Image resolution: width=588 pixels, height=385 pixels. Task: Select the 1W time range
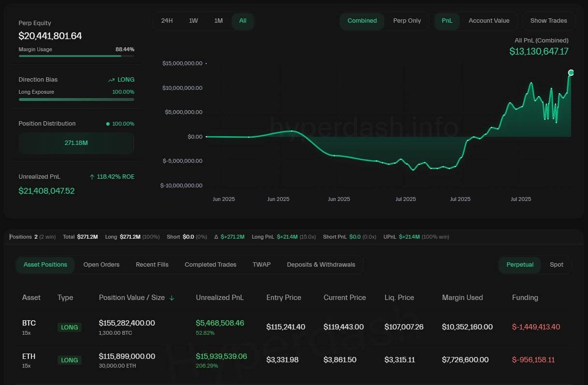pos(193,21)
